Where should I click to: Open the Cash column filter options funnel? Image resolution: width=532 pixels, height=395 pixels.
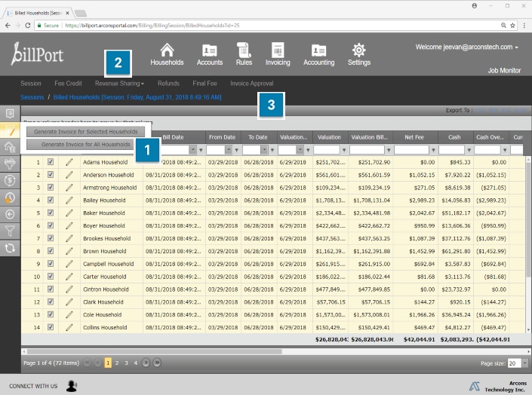[x=469, y=150]
